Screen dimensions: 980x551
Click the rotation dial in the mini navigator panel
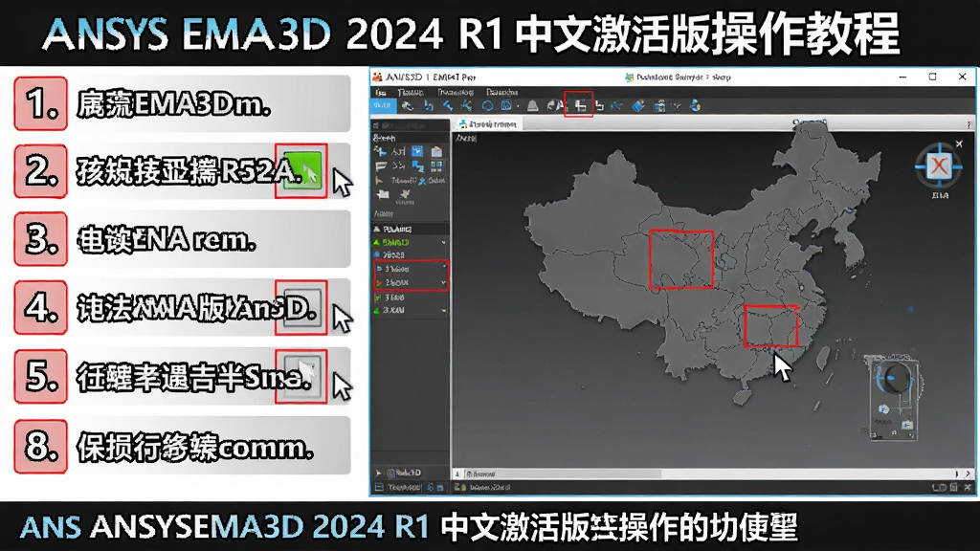click(x=896, y=377)
